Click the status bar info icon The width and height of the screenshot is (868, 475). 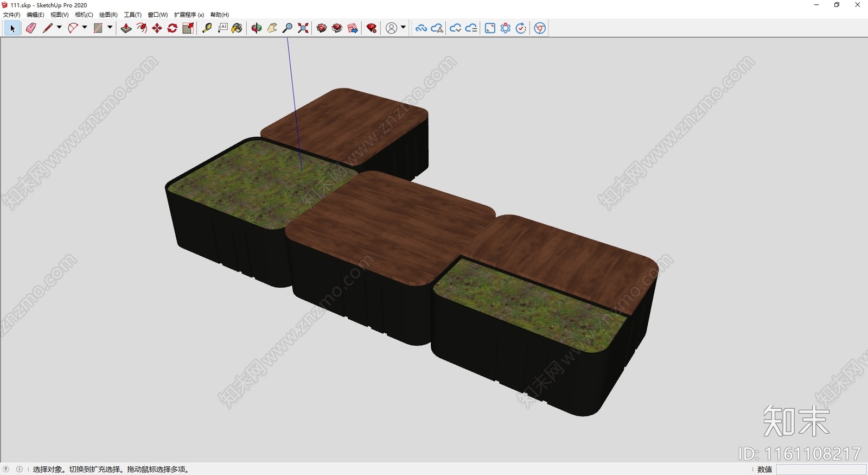(20, 469)
